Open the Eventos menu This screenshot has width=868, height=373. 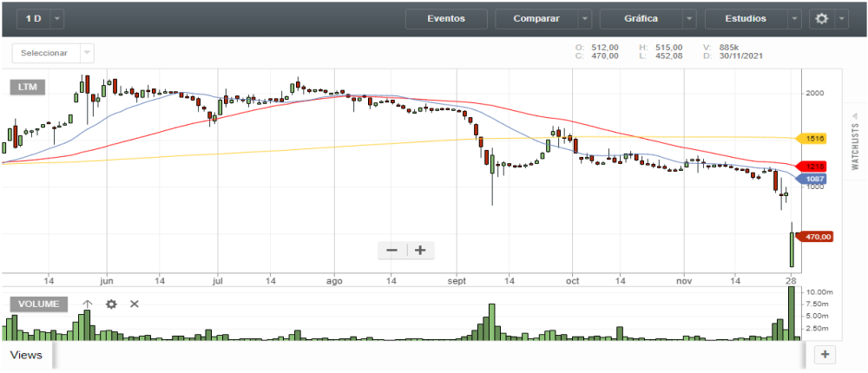point(446,19)
